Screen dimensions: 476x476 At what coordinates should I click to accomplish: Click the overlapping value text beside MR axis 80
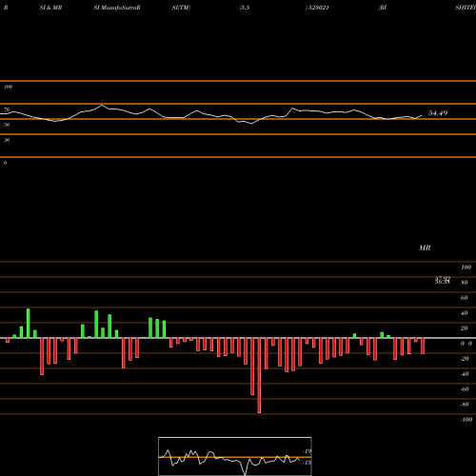443,280
